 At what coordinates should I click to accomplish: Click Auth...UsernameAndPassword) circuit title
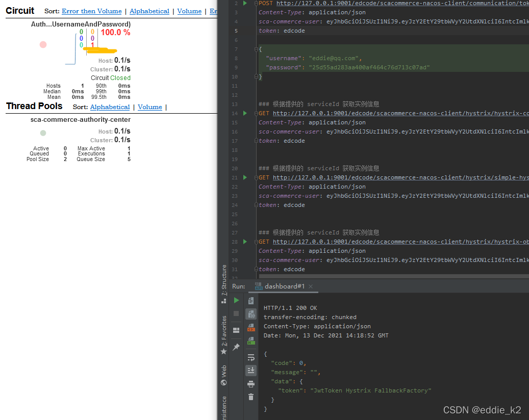pyautogui.click(x=81, y=24)
